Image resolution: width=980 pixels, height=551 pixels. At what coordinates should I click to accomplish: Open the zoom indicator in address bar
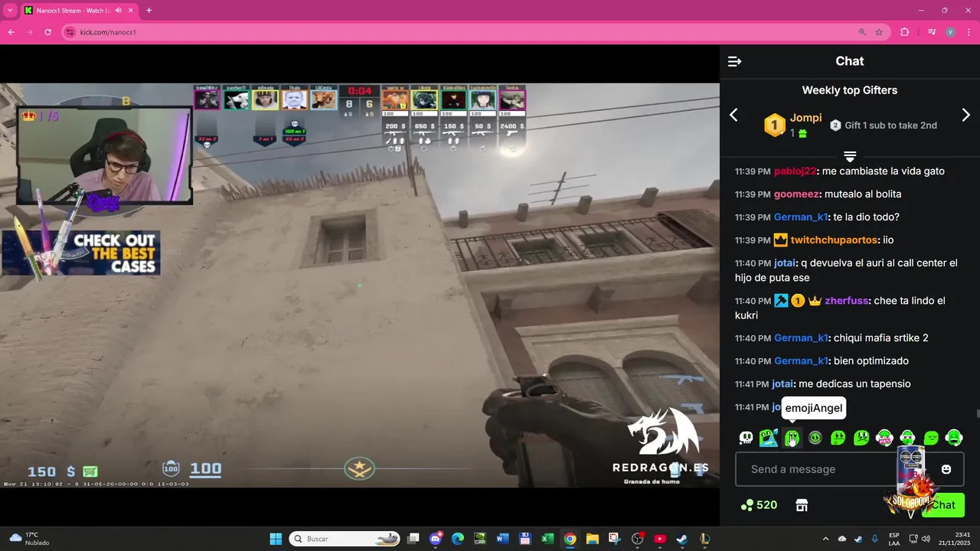coord(862,32)
